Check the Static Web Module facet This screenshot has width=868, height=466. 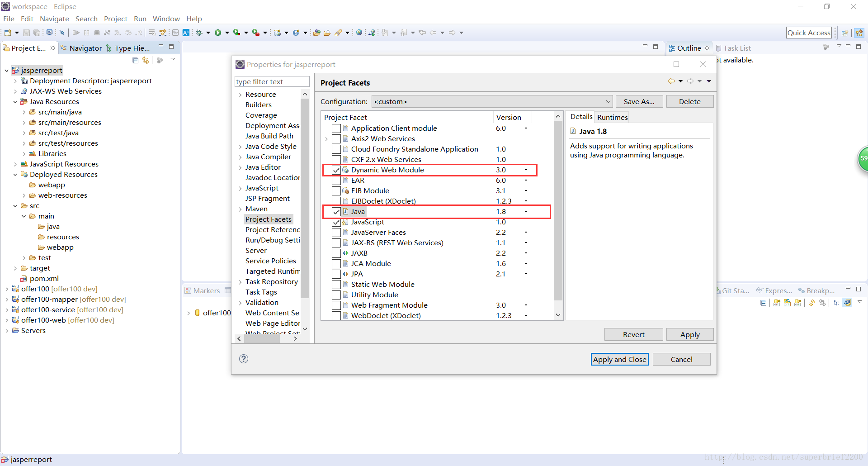(336, 285)
